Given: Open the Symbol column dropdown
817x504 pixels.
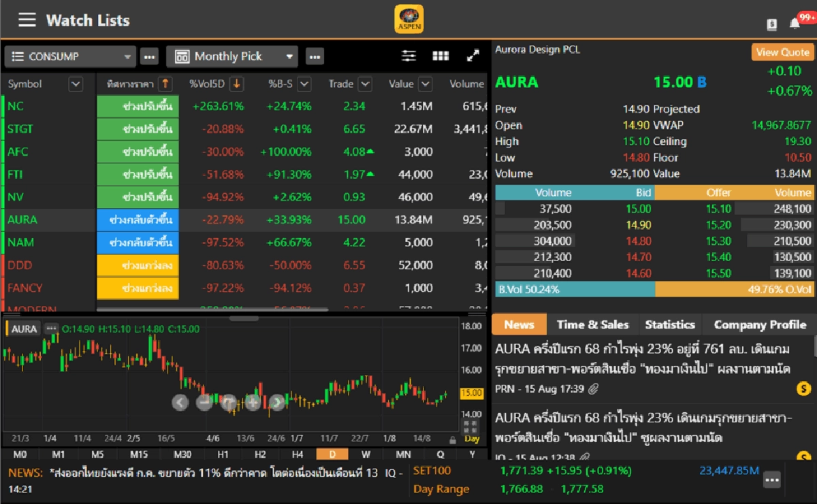Looking at the screenshot, I should pos(76,84).
